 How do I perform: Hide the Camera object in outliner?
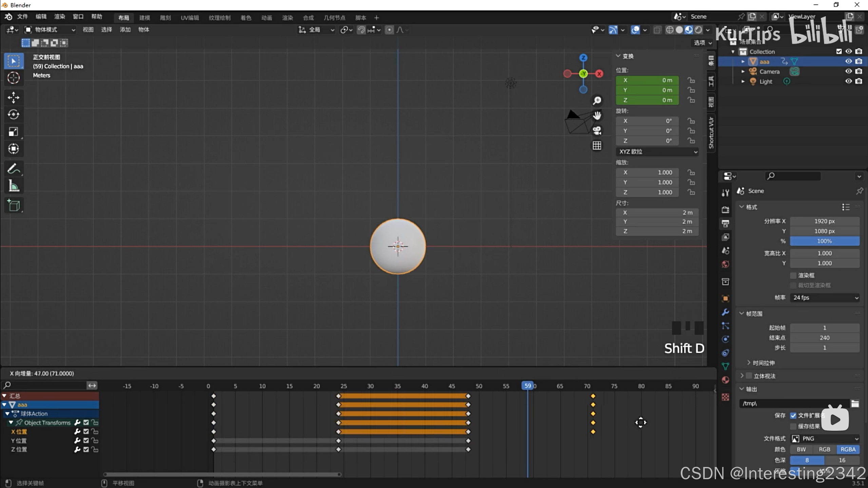848,72
